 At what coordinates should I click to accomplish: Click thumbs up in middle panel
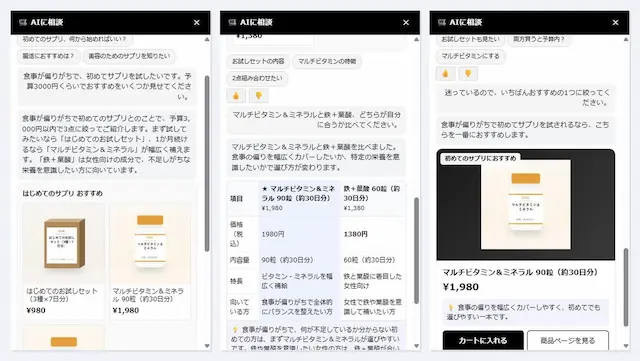click(x=236, y=96)
